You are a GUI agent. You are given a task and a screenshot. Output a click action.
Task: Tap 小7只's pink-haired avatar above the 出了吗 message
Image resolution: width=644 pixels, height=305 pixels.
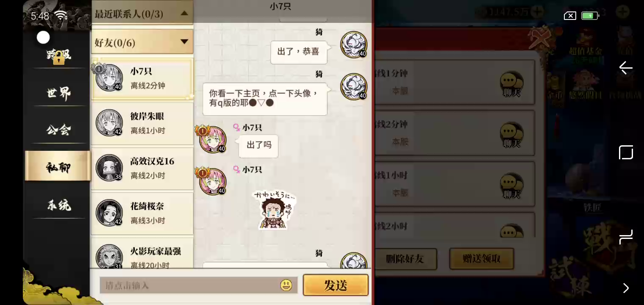tap(211, 139)
